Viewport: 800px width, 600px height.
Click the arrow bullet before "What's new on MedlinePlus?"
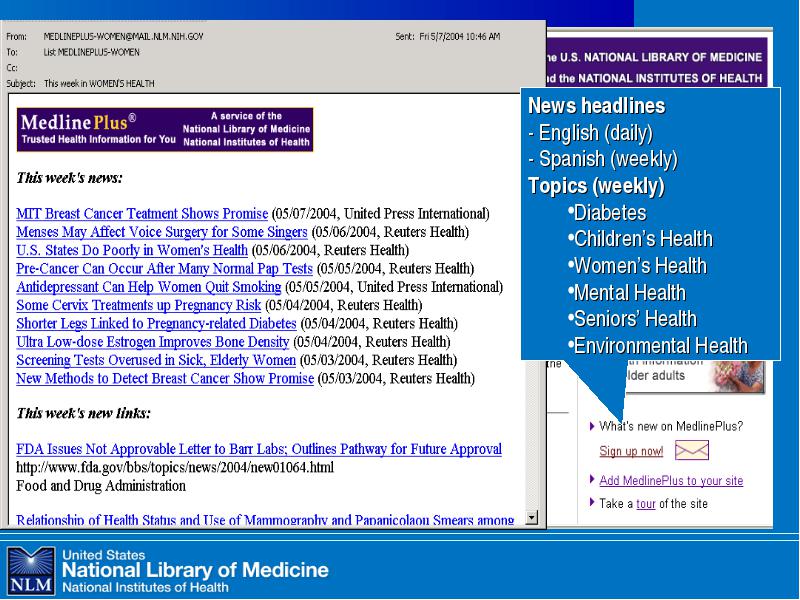[x=592, y=426]
